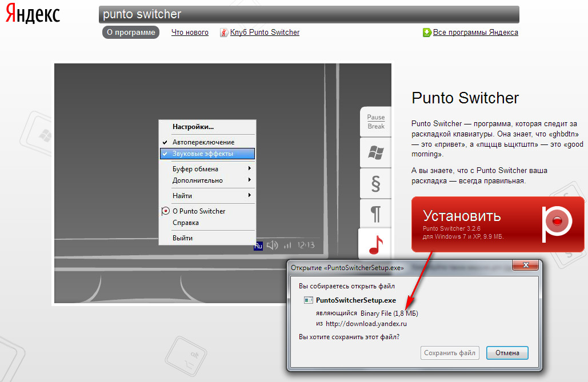
Task: Click the green download icon by Все программы Яндекса
Action: (x=427, y=33)
